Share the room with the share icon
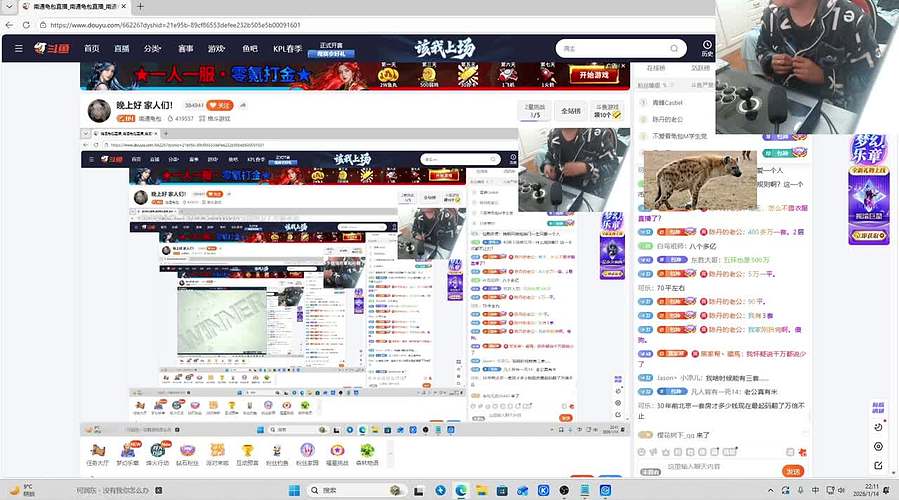 click(243, 105)
